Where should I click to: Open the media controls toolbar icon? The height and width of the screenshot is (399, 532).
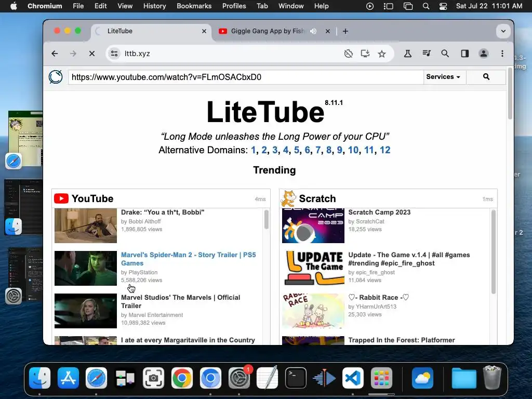427,54
